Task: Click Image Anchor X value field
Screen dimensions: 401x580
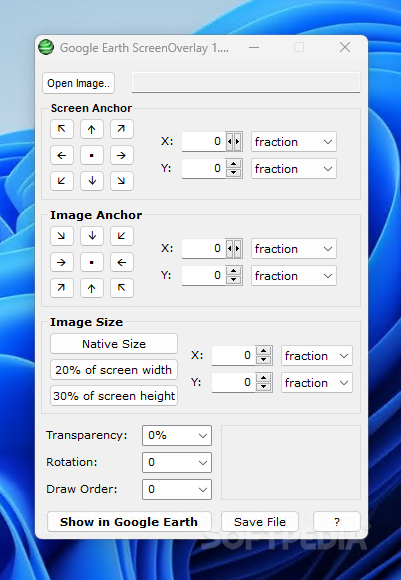Action: (203, 248)
